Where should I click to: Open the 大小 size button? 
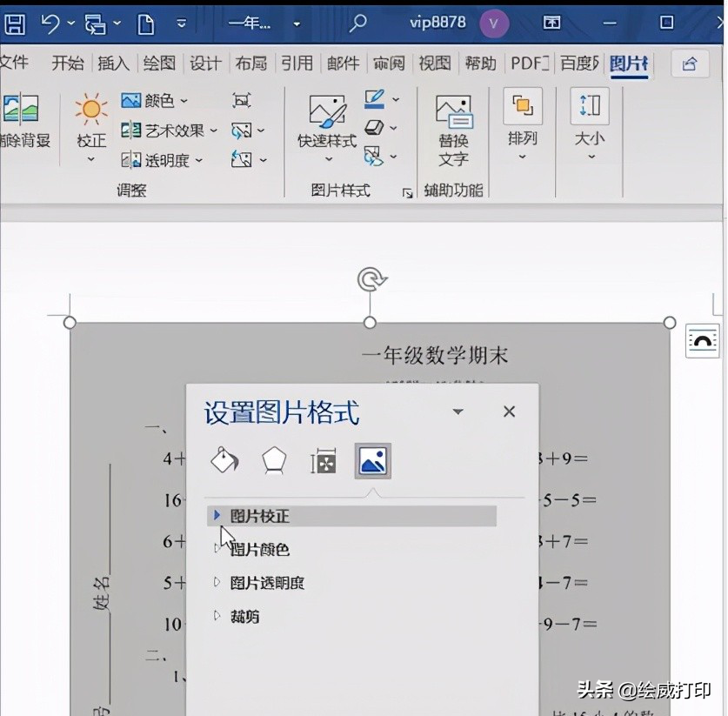[590, 122]
